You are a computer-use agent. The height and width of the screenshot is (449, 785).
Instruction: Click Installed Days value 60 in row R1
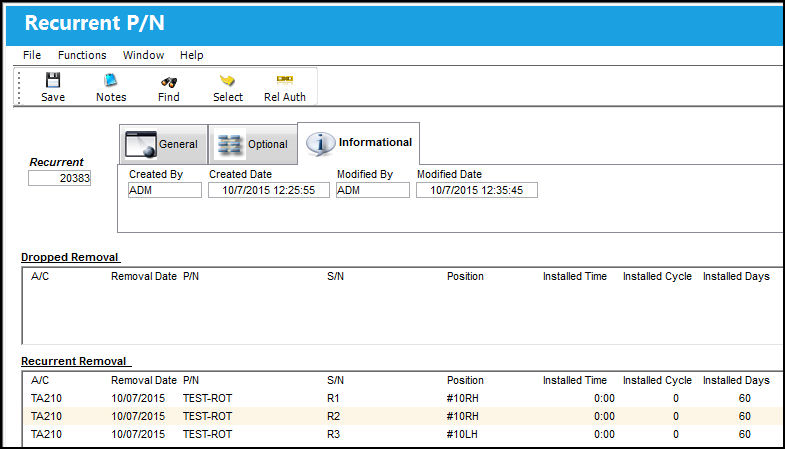click(x=744, y=398)
